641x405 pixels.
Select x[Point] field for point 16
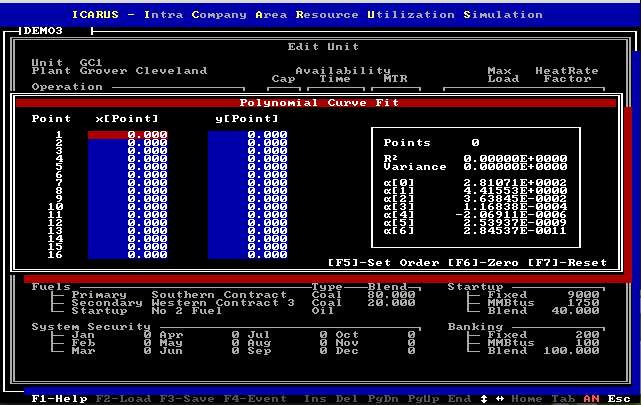(128, 254)
